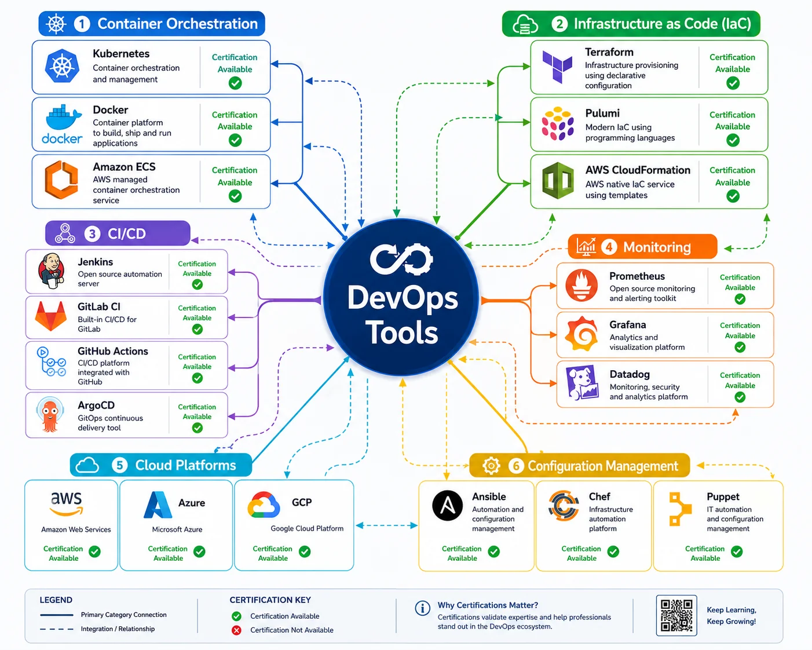Image resolution: width=812 pixels, height=650 pixels.
Task: Click the AWS CloudFormation card title
Action: pos(638,170)
